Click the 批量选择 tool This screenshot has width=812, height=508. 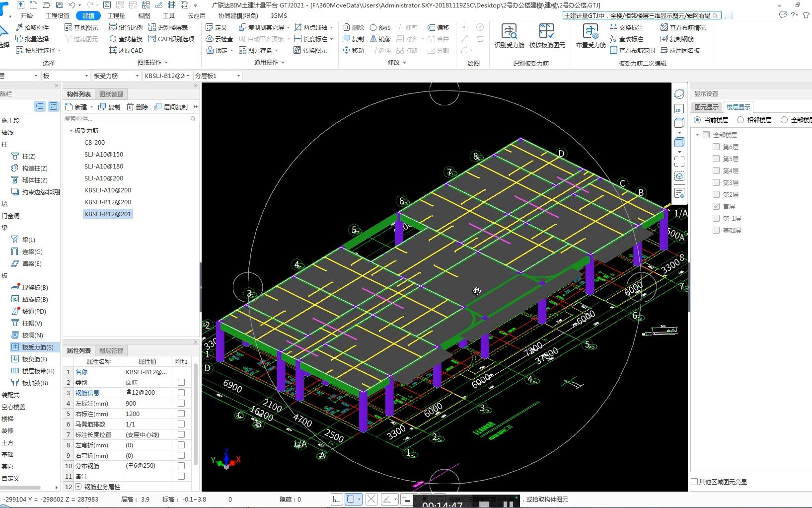click(32, 39)
